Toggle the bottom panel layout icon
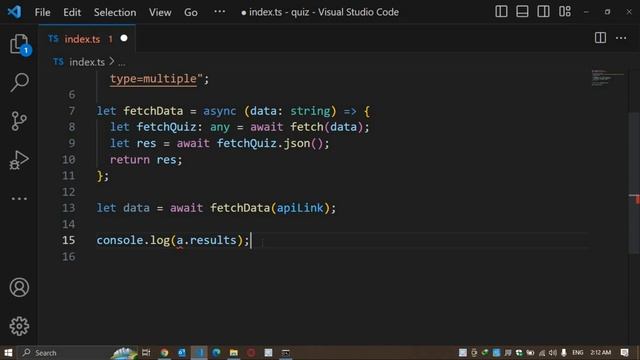 click(x=522, y=11)
